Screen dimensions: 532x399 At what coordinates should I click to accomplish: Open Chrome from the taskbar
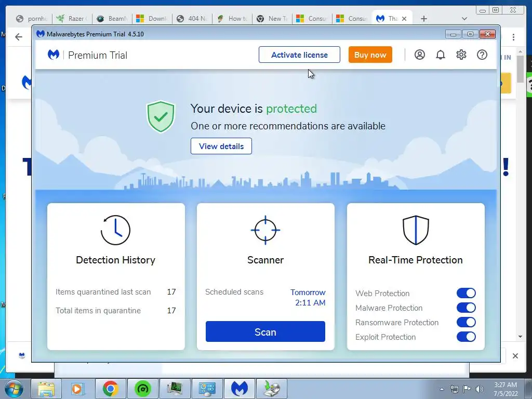tap(110, 389)
